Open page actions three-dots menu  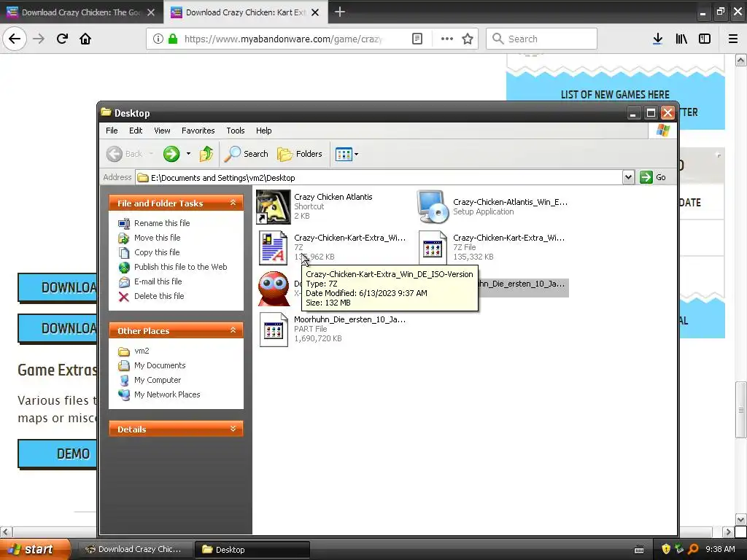(x=446, y=39)
